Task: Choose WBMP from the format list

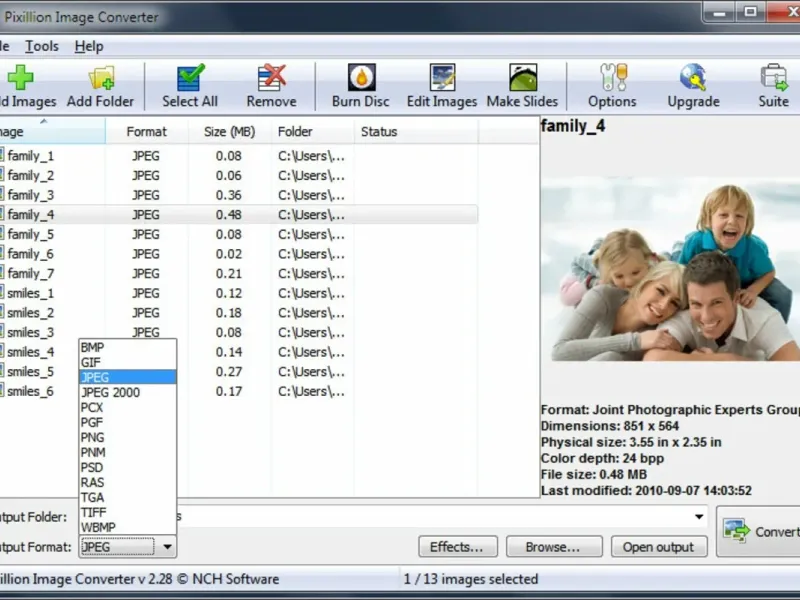Action: click(128, 527)
